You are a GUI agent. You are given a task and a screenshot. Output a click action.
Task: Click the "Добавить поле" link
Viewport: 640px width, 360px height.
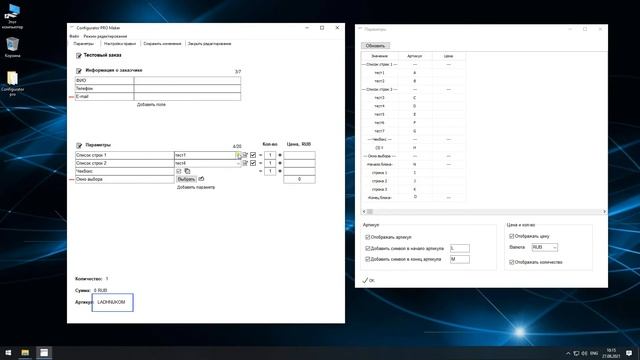tap(151, 105)
